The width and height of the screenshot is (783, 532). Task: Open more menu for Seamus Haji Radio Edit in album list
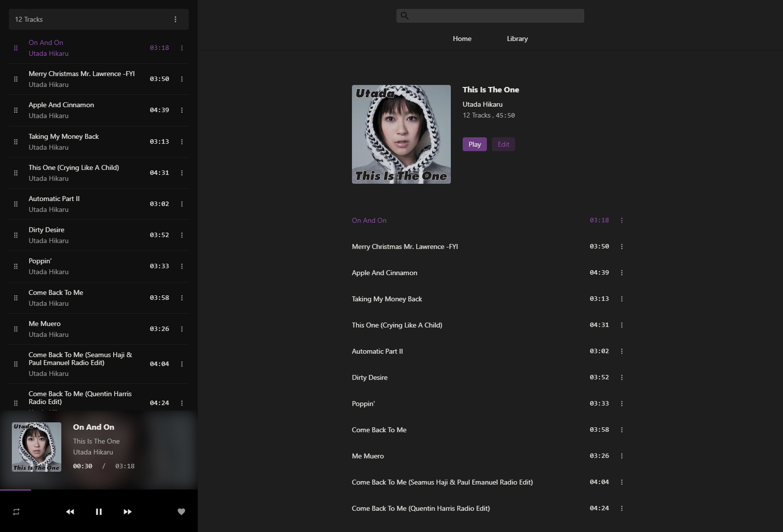(x=622, y=482)
